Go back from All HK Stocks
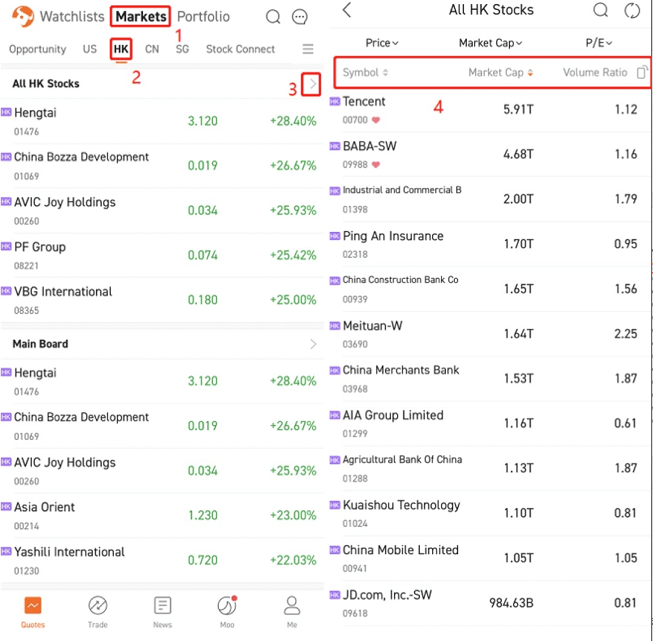This screenshot has height=641, width=653. click(347, 10)
